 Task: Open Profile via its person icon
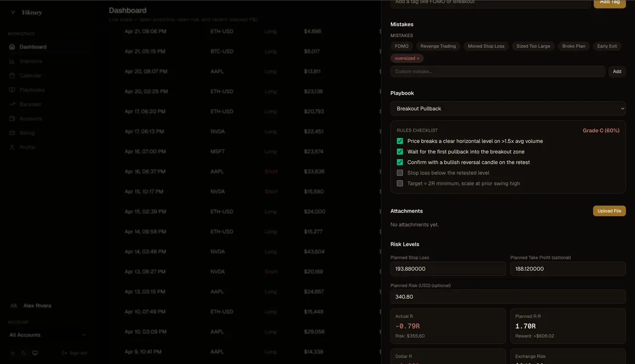click(x=12, y=148)
